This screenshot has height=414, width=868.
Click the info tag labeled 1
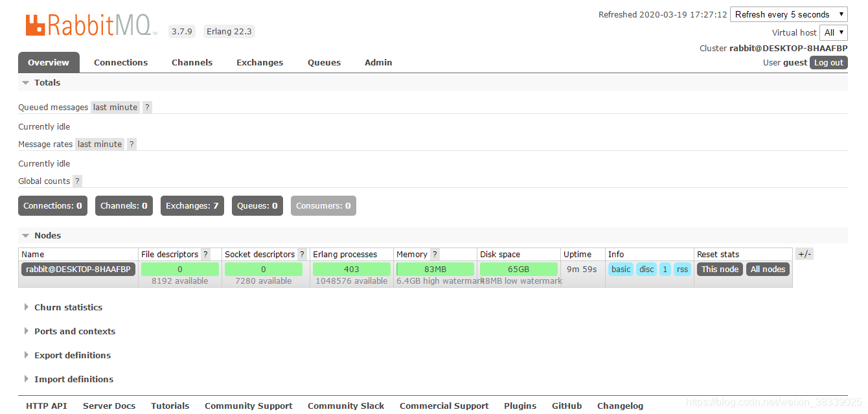(x=665, y=270)
